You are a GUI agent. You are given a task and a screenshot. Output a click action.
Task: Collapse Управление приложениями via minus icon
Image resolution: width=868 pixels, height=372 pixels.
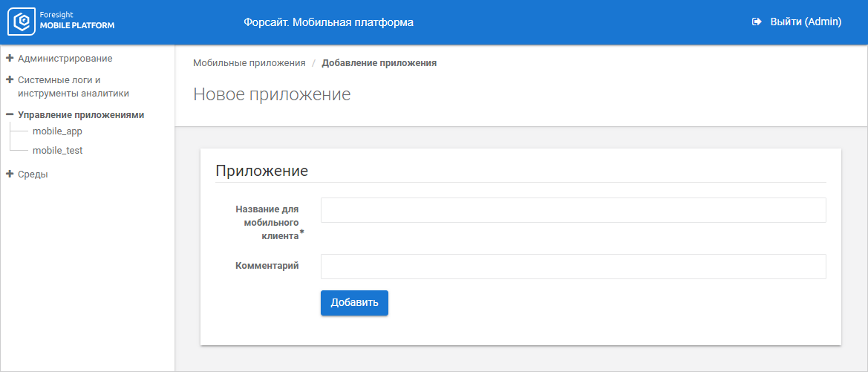pos(10,115)
